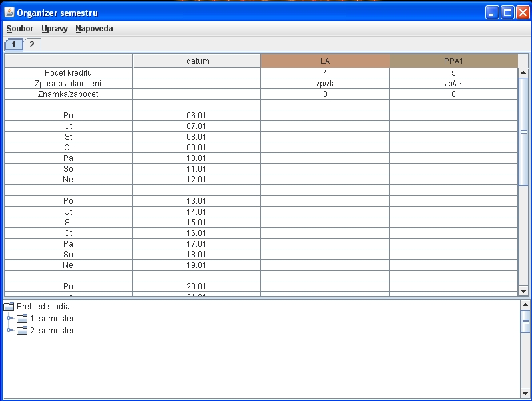Click the LA column header
This screenshot has width=532, height=401.
pyautogui.click(x=325, y=61)
